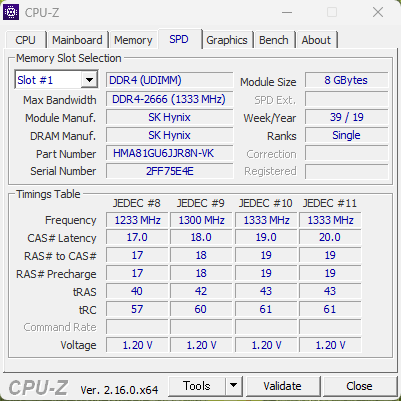Open the Mainboard tab
The height and width of the screenshot is (401, 401).
[77, 40]
